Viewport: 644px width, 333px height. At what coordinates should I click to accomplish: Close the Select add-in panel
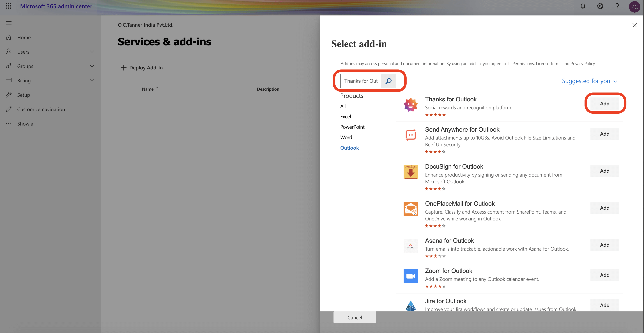tap(634, 25)
